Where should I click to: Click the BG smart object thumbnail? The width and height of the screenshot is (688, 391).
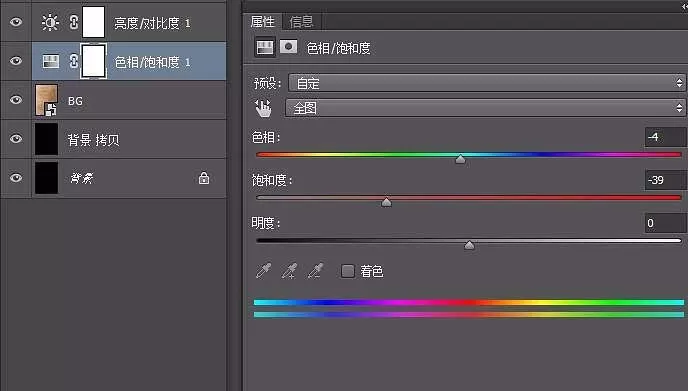(47, 100)
